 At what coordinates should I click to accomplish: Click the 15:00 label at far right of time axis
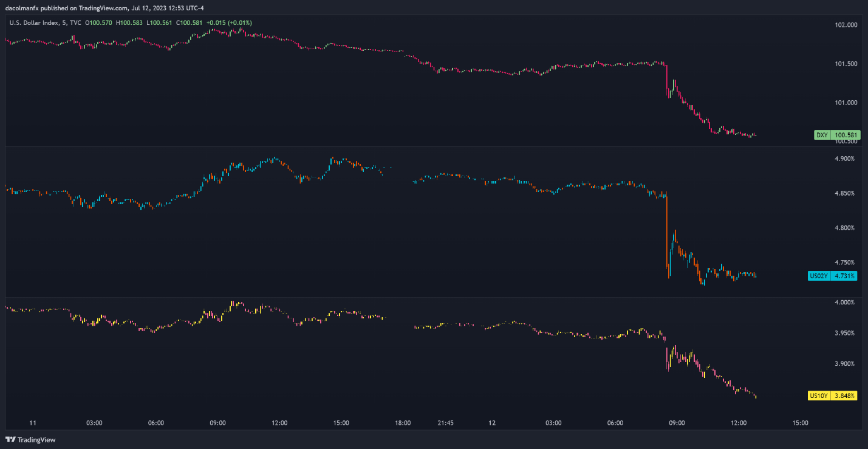(801, 423)
